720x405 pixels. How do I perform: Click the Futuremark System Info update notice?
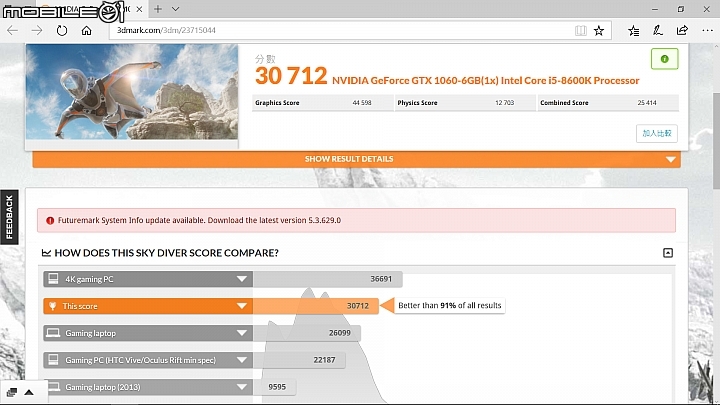pos(356,220)
